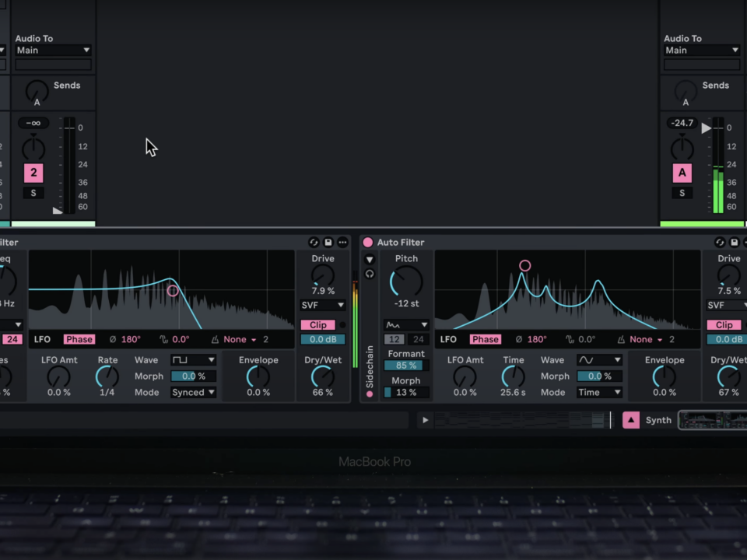This screenshot has height=560, width=747.
Task: Expand the Sidechain triangle on right Auto Filter
Action: pos(370,259)
